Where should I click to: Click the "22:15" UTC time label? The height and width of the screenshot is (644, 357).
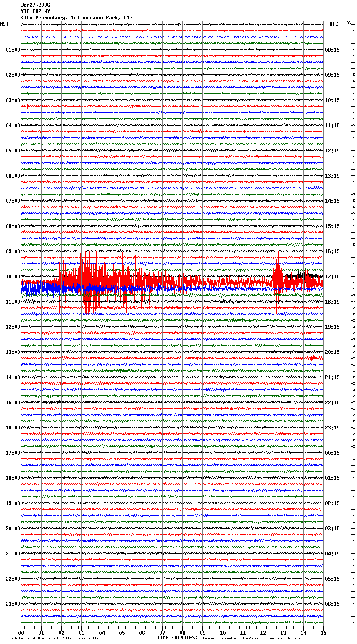(332, 403)
